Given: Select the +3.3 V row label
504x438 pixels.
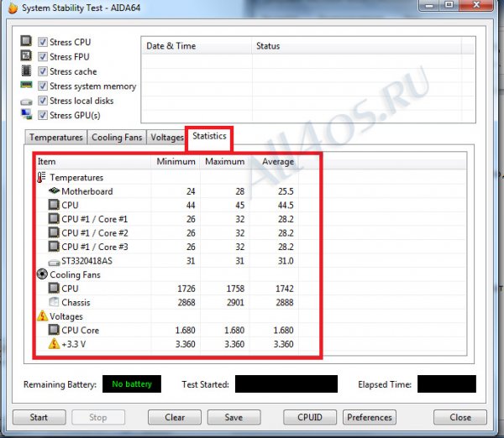Looking at the screenshot, I should 74,344.
